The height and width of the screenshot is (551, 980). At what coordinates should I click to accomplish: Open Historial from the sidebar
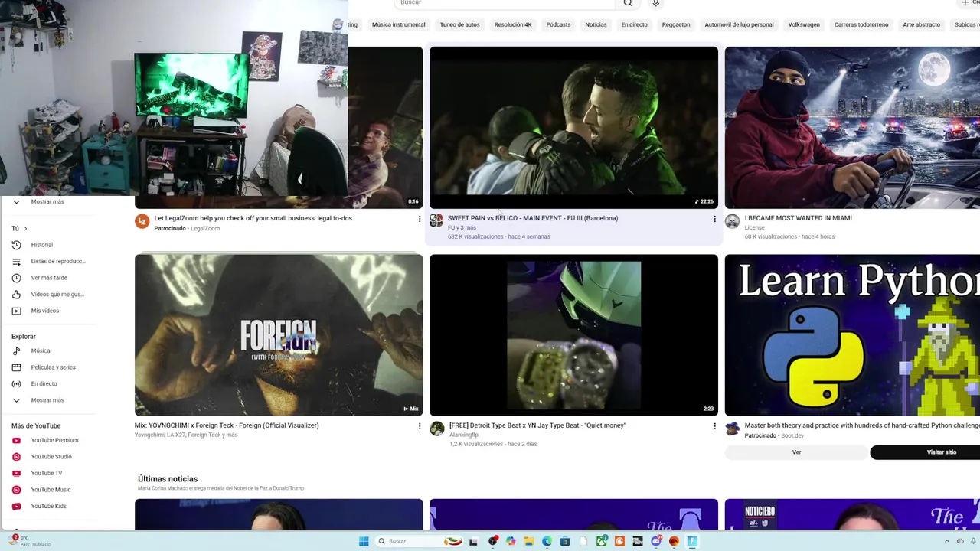(x=42, y=245)
